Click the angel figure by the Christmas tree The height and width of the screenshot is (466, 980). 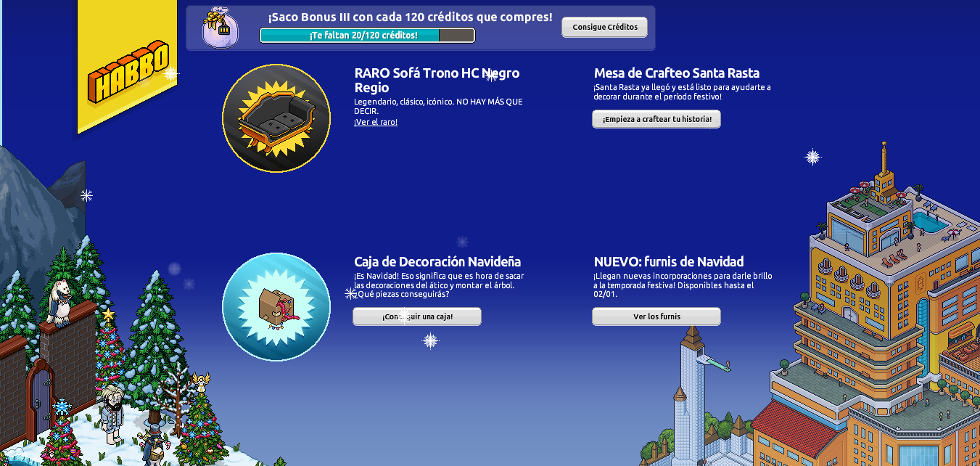[x=201, y=380]
